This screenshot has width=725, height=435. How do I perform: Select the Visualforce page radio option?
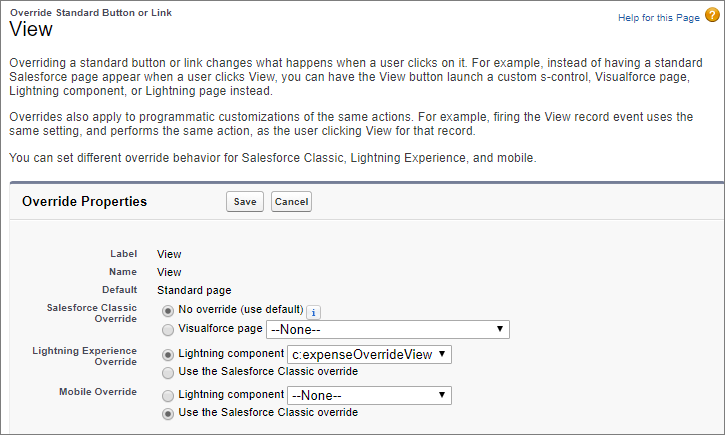click(x=167, y=329)
